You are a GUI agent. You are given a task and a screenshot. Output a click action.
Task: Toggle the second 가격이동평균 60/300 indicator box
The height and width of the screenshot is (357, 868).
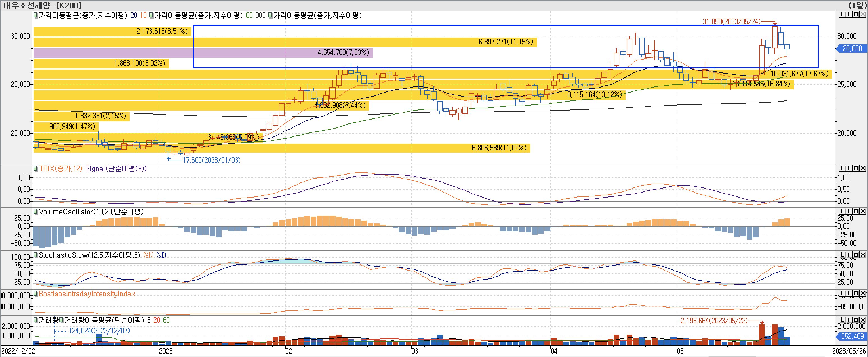click(x=151, y=15)
